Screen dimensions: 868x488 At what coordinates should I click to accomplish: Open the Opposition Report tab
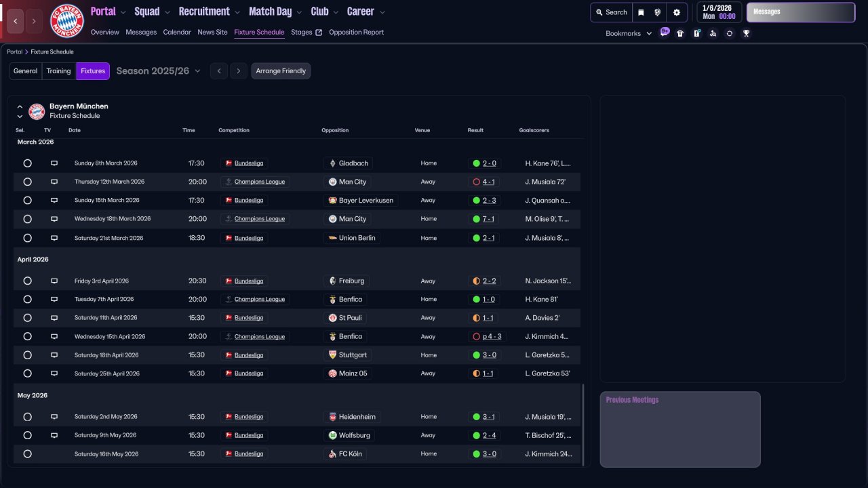click(x=356, y=33)
